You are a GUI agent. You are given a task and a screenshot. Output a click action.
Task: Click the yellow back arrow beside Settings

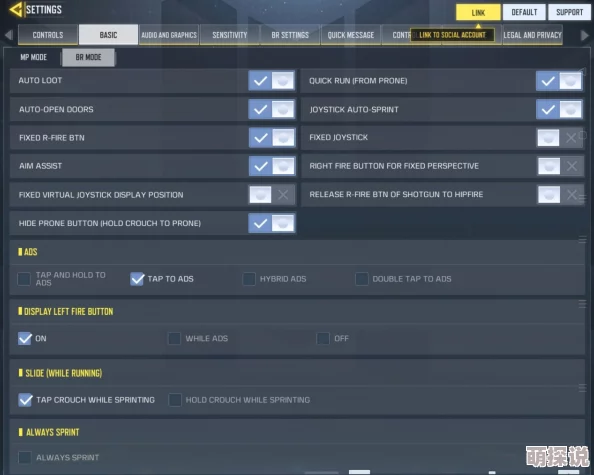pyautogui.click(x=16, y=9)
